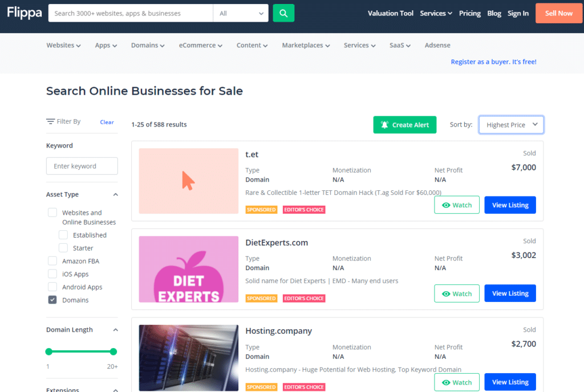The height and width of the screenshot is (392, 584).
Task: Click t.et Editor's Choice badge
Action: pyautogui.click(x=304, y=210)
